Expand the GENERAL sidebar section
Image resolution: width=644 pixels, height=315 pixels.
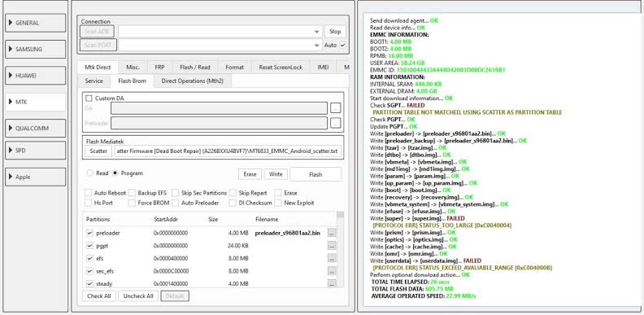pos(35,23)
